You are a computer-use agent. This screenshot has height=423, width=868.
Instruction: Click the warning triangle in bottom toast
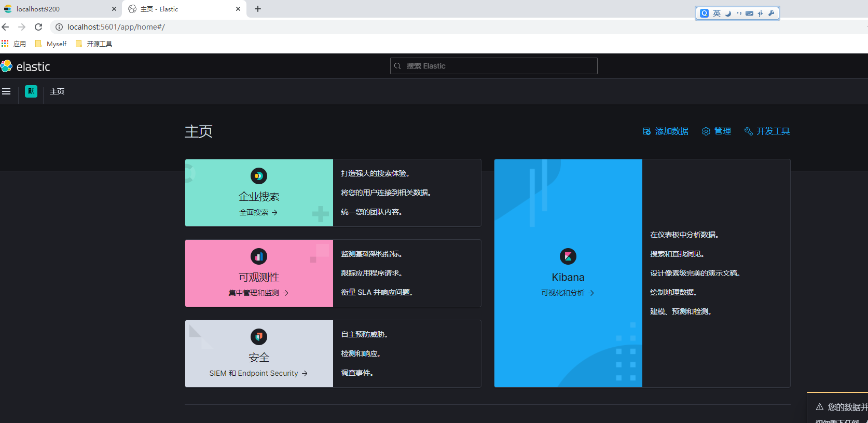(x=820, y=407)
